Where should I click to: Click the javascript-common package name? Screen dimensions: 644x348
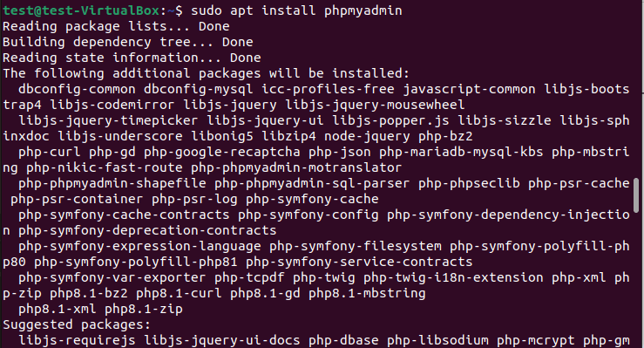[469, 89]
